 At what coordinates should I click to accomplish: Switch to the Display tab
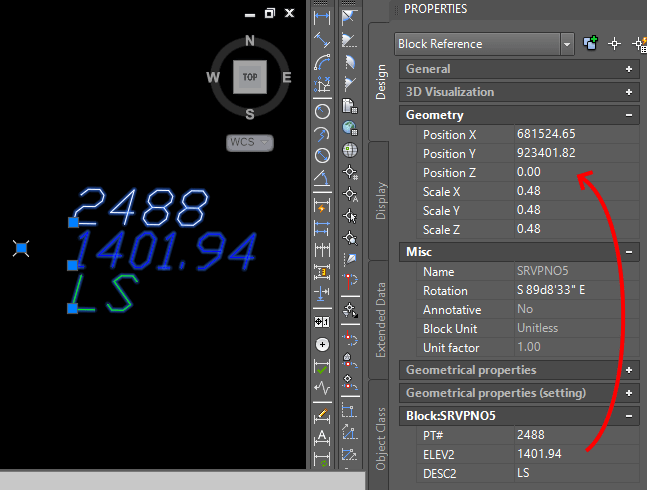[380, 201]
